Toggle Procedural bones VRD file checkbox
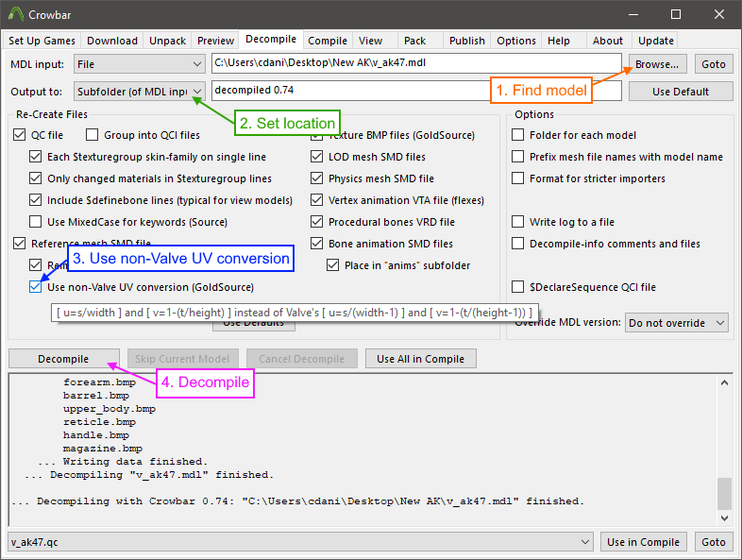Image resolution: width=742 pixels, height=560 pixels. coord(316,222)
